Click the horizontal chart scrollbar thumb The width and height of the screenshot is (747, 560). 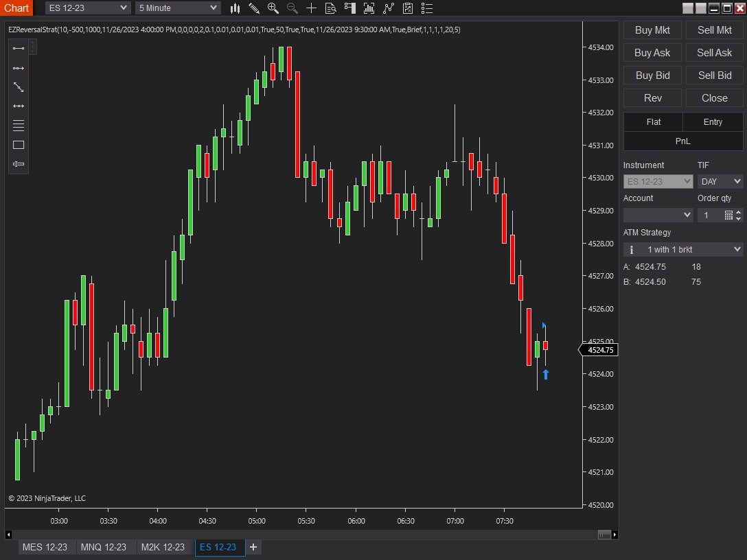click(604, 535)
